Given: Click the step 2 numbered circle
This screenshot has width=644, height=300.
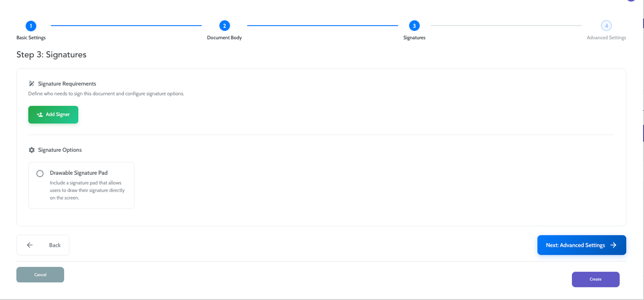Looking at the screenshot, I should 224,26.
